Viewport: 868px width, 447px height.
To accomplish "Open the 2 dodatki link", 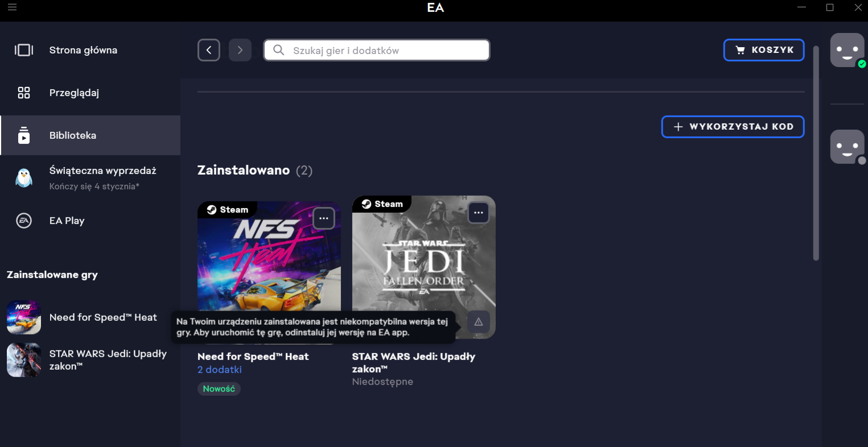I will 220,370.
